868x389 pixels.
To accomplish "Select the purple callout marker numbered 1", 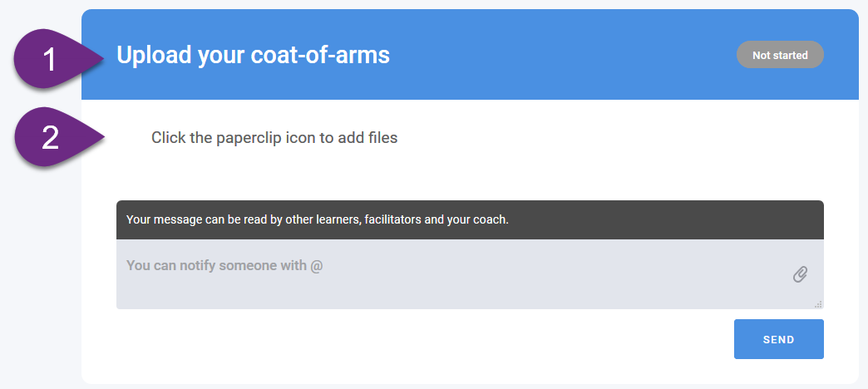I will 52,59.
